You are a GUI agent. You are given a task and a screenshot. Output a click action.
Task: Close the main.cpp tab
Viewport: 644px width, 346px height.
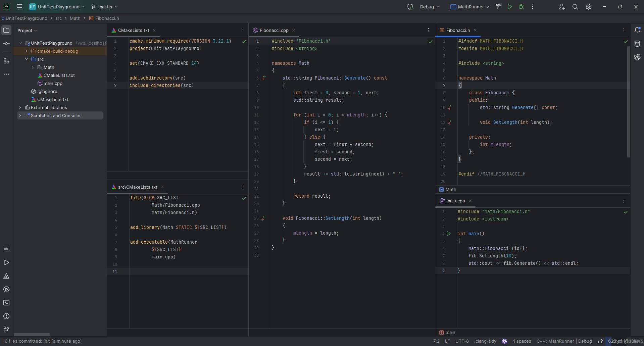coord(470,201)
